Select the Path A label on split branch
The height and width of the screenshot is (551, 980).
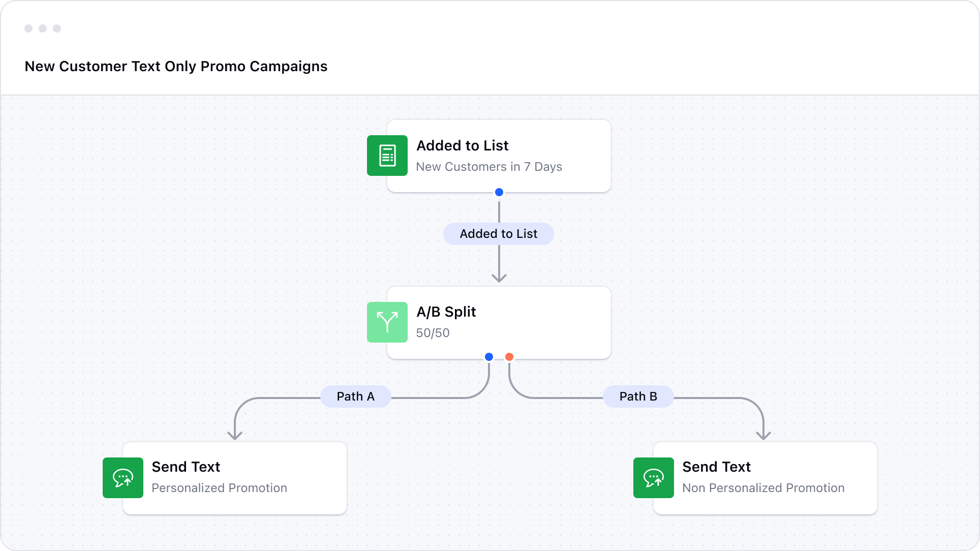[356, 395]
